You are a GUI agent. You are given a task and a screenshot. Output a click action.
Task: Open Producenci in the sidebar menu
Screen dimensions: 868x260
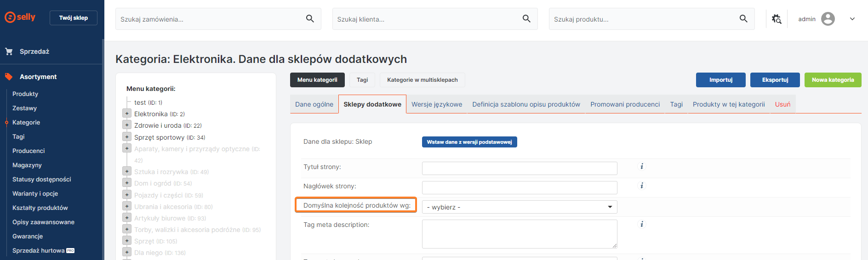[x=29, y=151]
